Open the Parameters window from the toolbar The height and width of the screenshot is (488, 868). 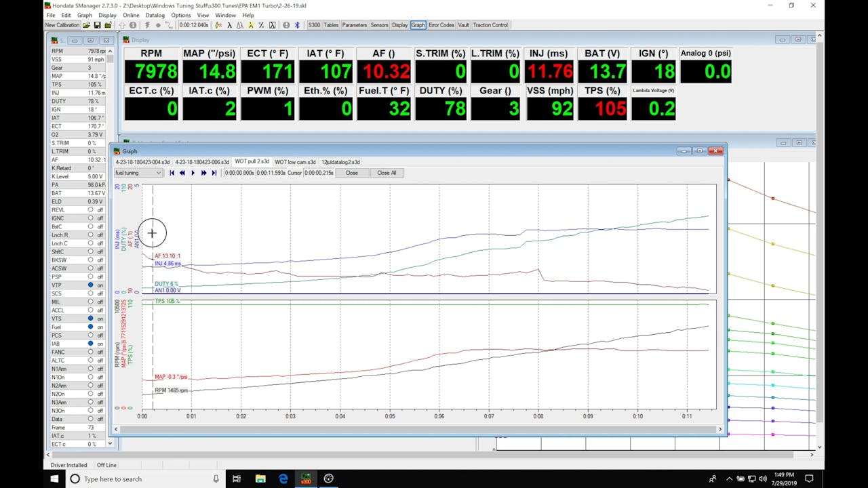354,25
